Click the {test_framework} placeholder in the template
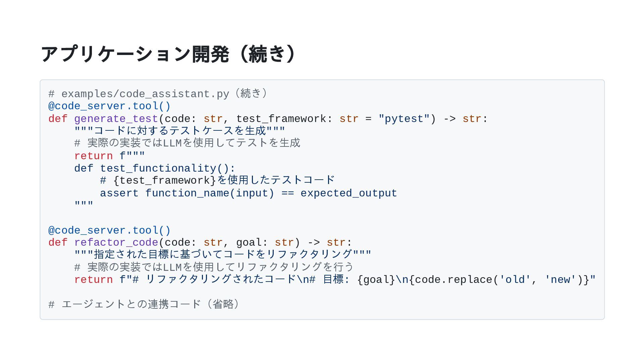Viewport: 644px width, 362px height. 165,181
